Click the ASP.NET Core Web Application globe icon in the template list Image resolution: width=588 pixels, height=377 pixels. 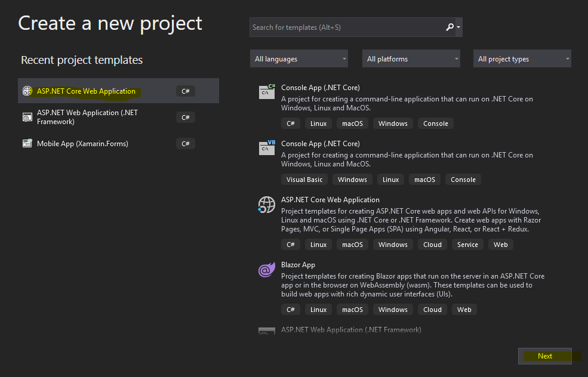(x=266, y=205)
